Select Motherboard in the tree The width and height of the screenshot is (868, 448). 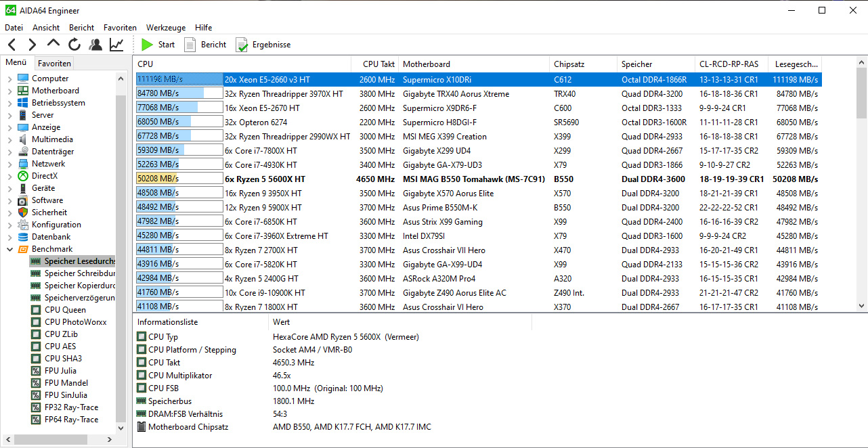pos(56,91)
